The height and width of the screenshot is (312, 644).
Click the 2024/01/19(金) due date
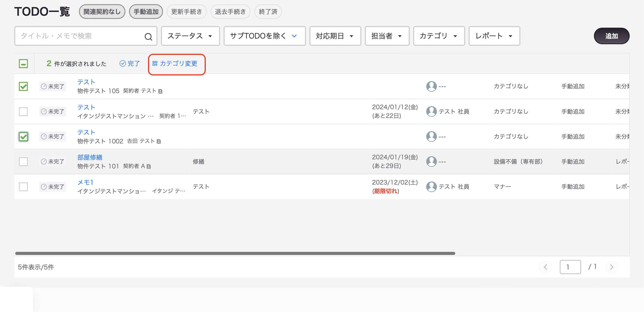click(395, 157)
